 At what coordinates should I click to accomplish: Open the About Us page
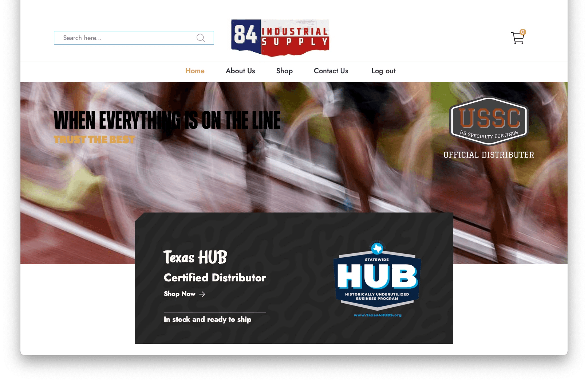pyautogui.click(x=240, y=71)
